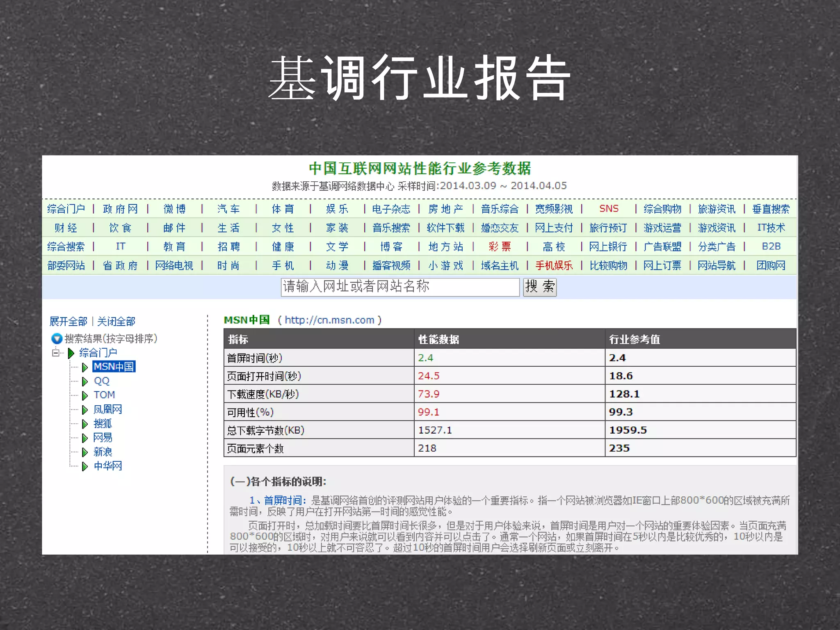840x630 pixels.
Task: Select 凤凰网 in the site tree
Action: pos(107,409)
